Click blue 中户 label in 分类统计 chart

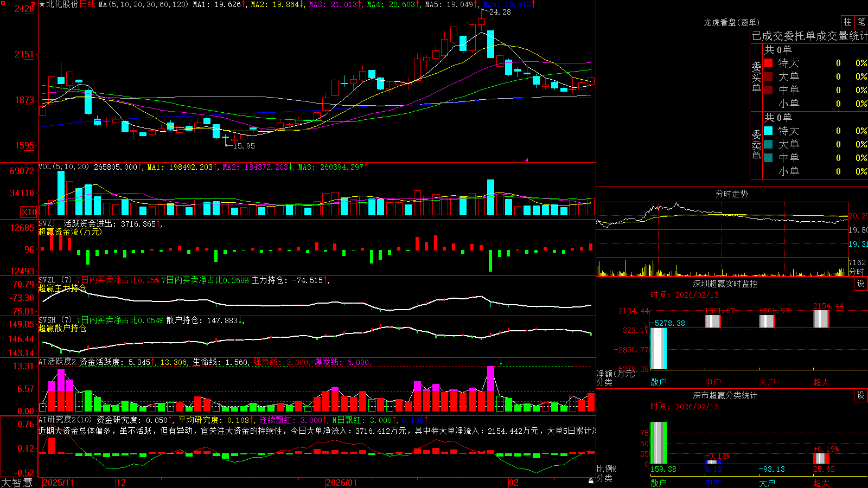click(x=713, y=483)
